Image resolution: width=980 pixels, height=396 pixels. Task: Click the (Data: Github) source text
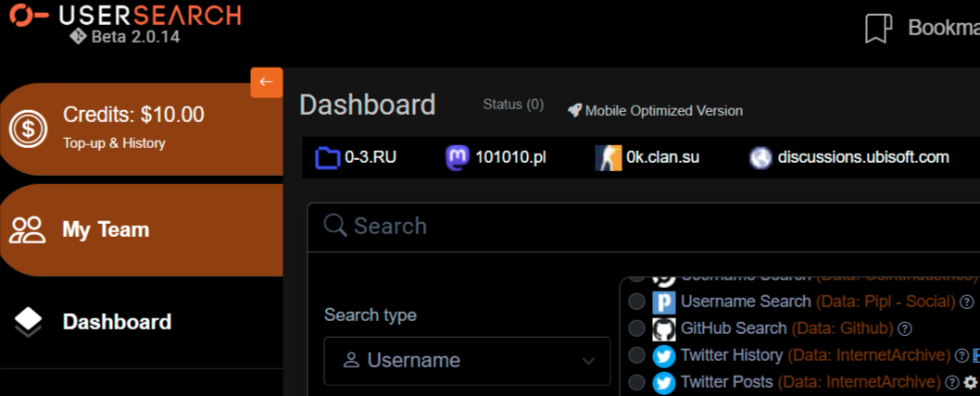pyautogui.click(x=842, y=328)
